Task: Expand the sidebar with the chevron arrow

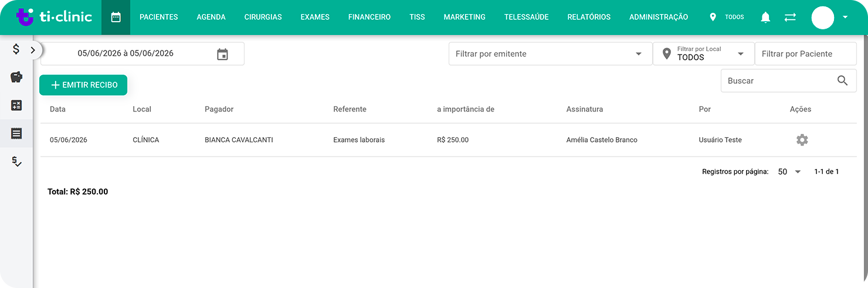Action: [x=33, y=50]
